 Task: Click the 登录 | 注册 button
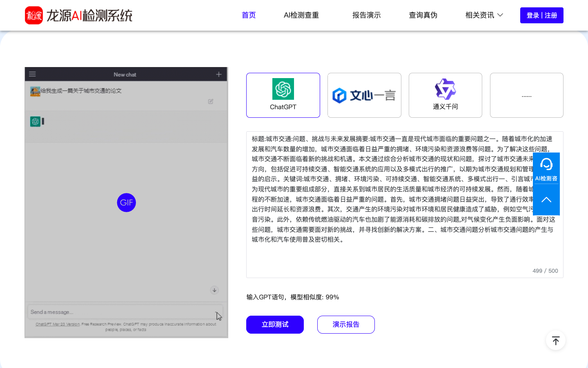(541, 16)
